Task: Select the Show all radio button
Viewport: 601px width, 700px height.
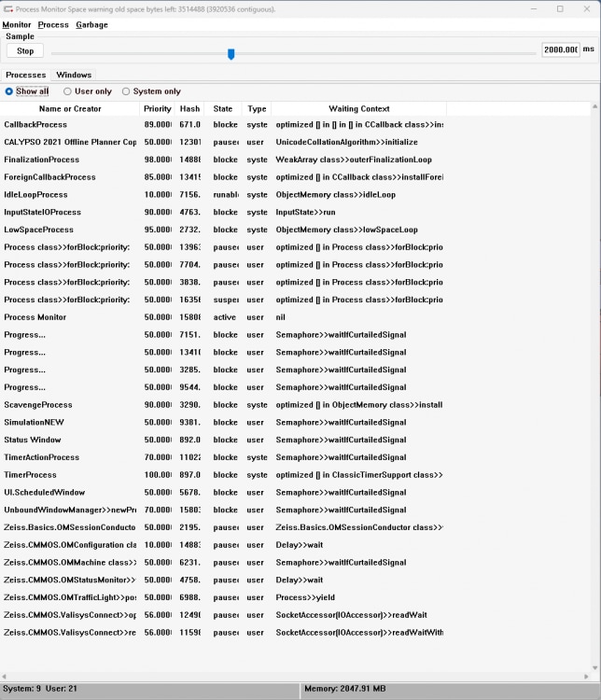Action: [x=27, y=91]
